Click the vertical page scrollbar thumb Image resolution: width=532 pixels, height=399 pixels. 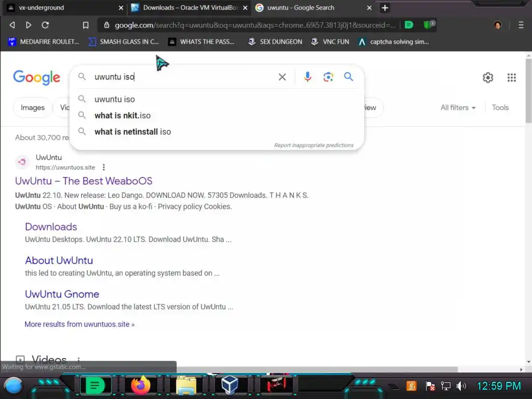tap(528, 90)
